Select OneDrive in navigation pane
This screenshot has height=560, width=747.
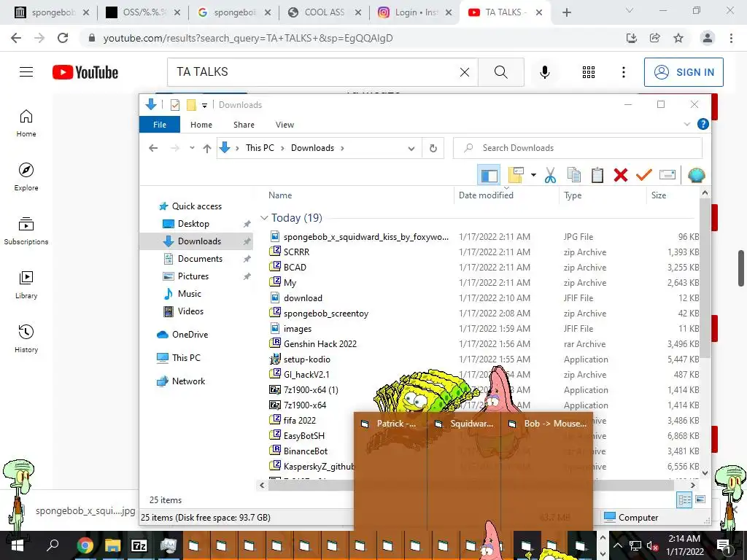pyautogui.click(x=190, y=334)
